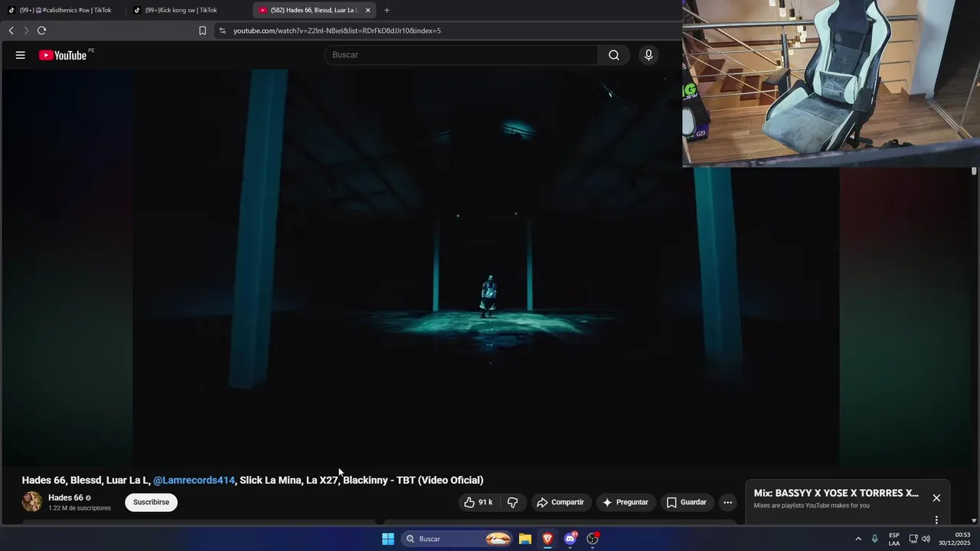Open Hades 66 channel avatar

click(32, 502)
